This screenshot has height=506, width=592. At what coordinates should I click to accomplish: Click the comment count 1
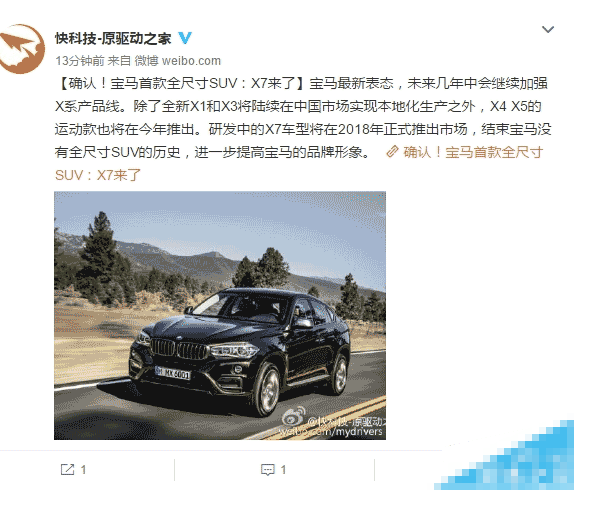coord(283,470)
